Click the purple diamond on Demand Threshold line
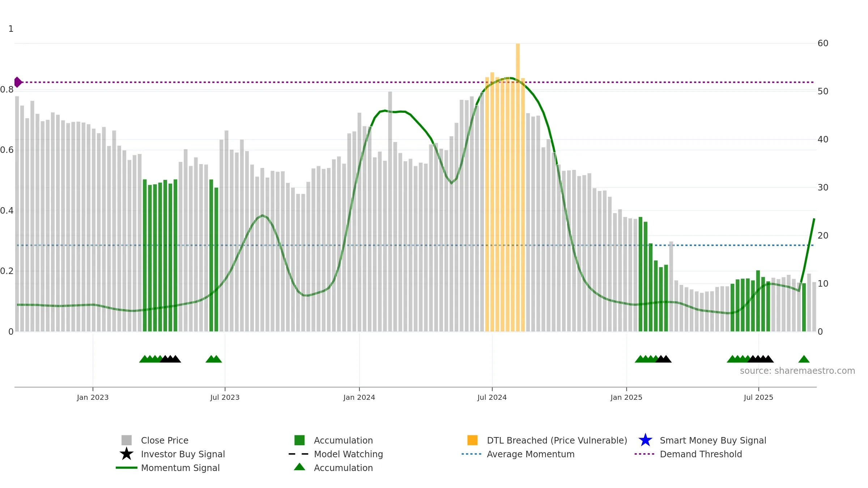Image resolution: width=868 pixels, height=488 pixels. click(x=18, y=82)
